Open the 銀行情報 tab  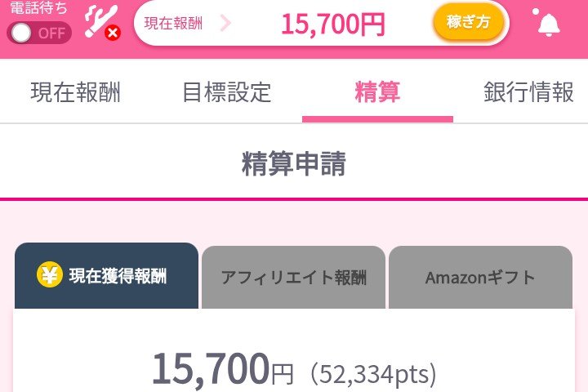(x=528, y=92)
